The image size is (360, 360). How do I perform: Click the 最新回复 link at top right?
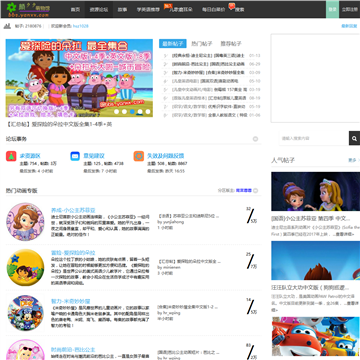tap(349, 26)
